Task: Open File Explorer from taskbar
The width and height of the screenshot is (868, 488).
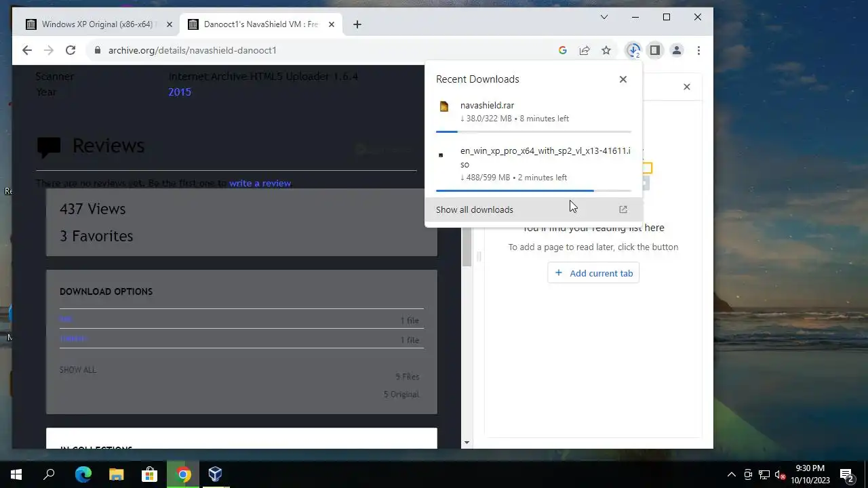Action: pyautogui.click(x=116, y=474)
